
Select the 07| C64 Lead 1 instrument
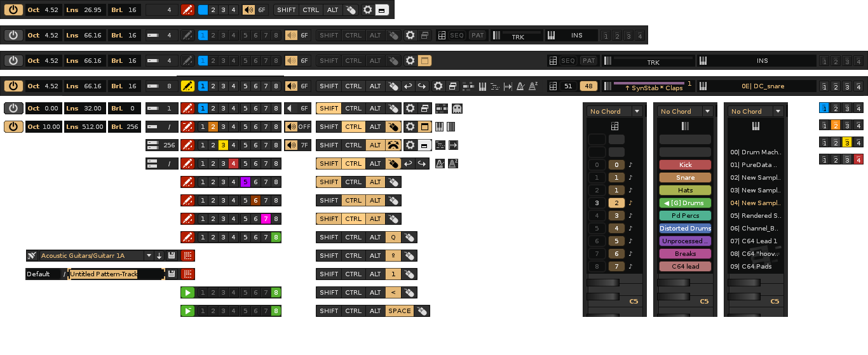[756, 241]
